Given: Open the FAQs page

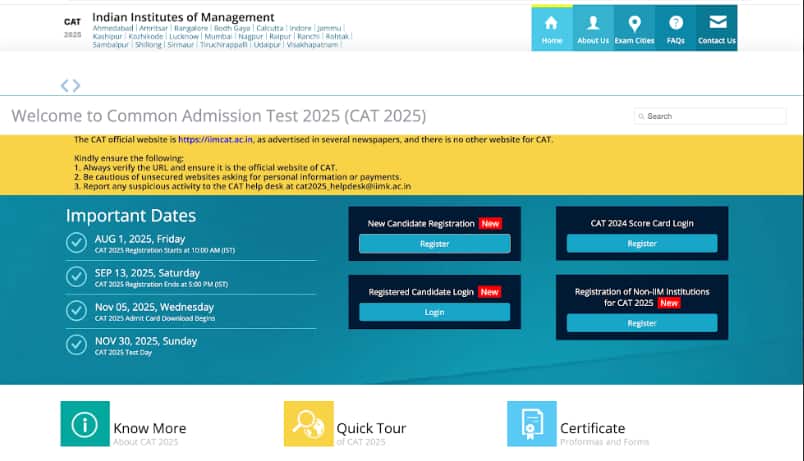Looking at the screenshot, I should [675, 28].
